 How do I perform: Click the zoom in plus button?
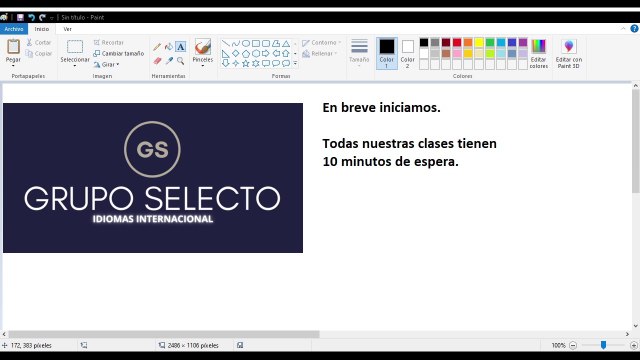pos(633,345)
